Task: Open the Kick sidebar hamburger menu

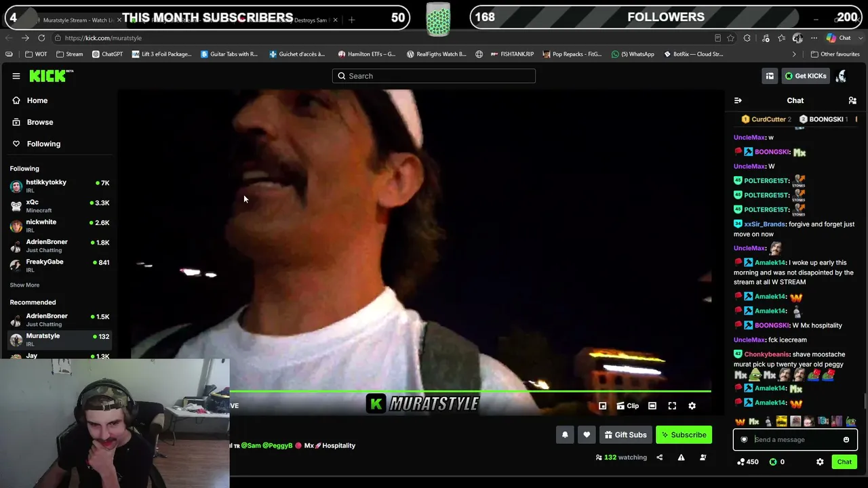Action: 16,76
